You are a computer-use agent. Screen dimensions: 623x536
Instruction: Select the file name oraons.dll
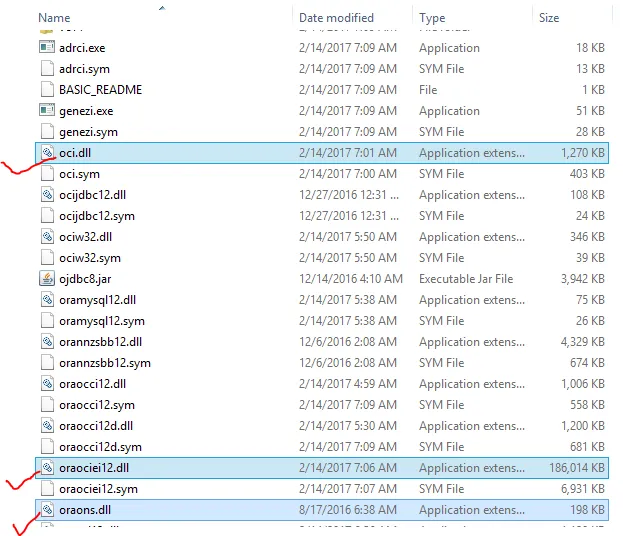coord(85,510)
